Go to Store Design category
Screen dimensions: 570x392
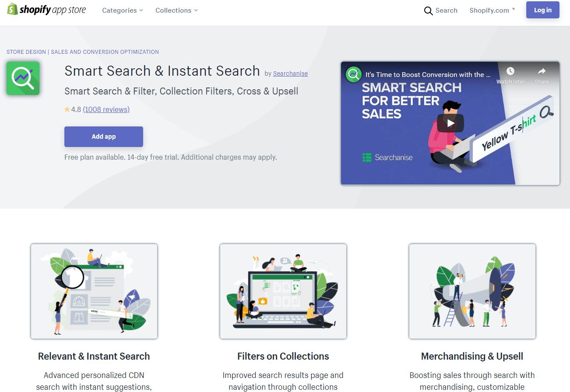(x=26, y=52)
